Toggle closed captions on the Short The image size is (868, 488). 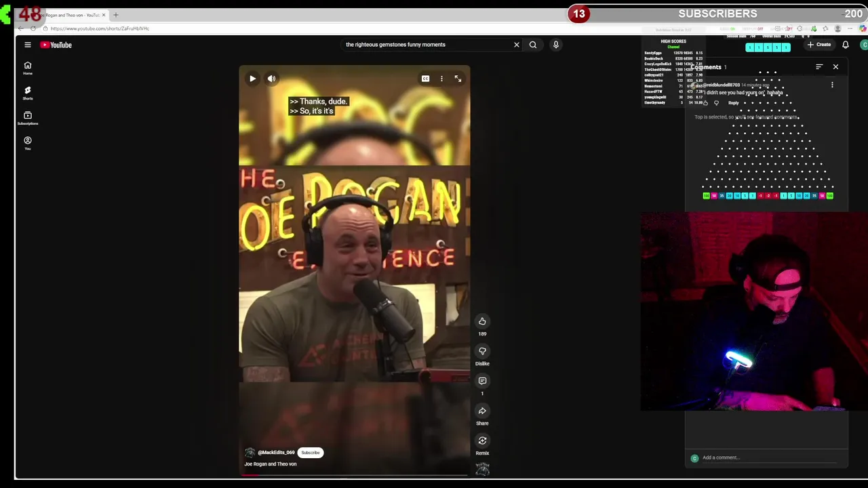(425, 79)
